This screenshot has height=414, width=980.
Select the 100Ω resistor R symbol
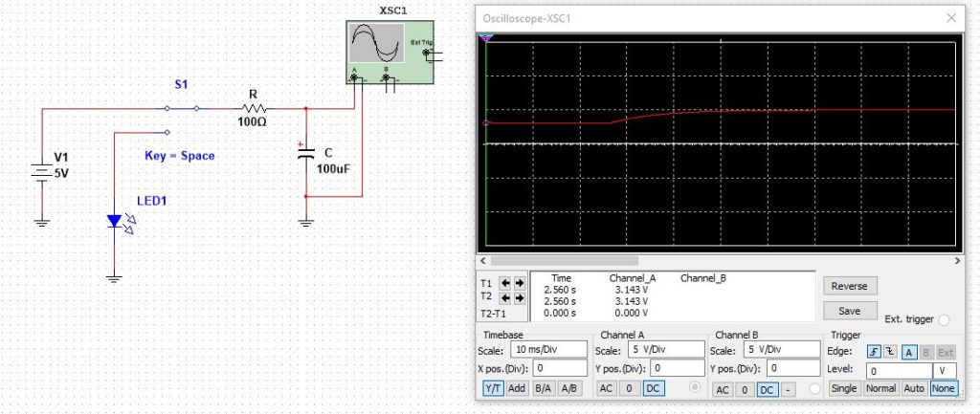253,109
